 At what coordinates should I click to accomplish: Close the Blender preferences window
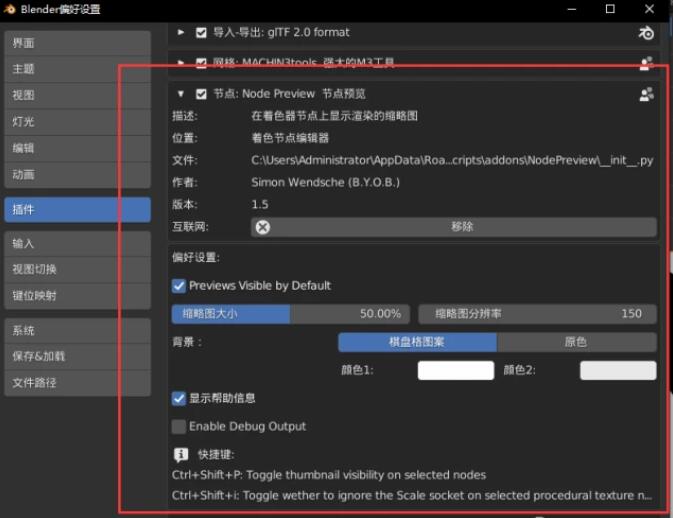click(x=649, y=9)
